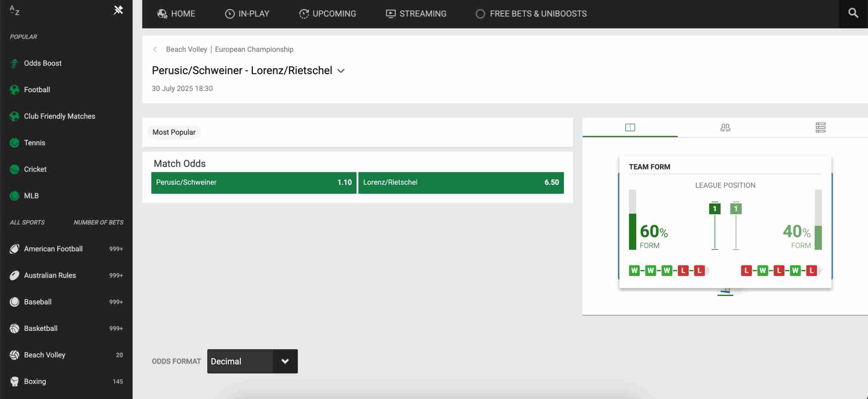
Task: Go to Cricket sports page
Action: 66,169
